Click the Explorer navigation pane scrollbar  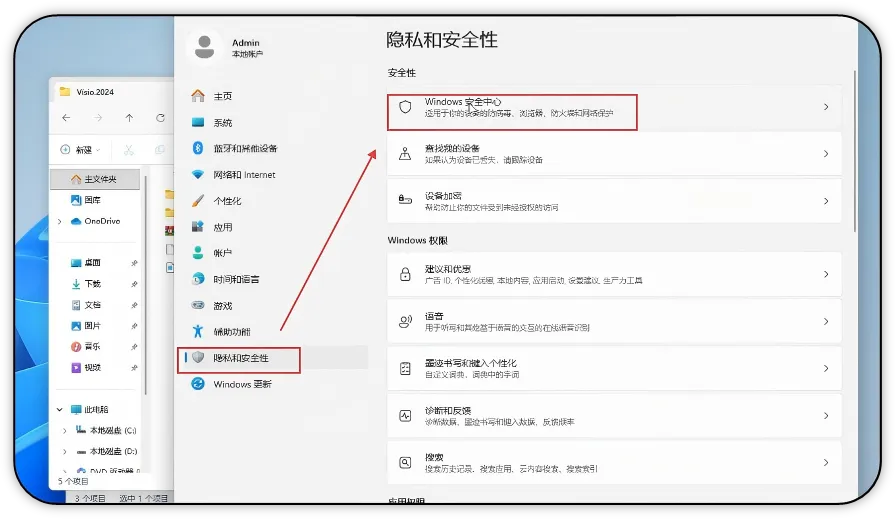(x=146, y=285)
